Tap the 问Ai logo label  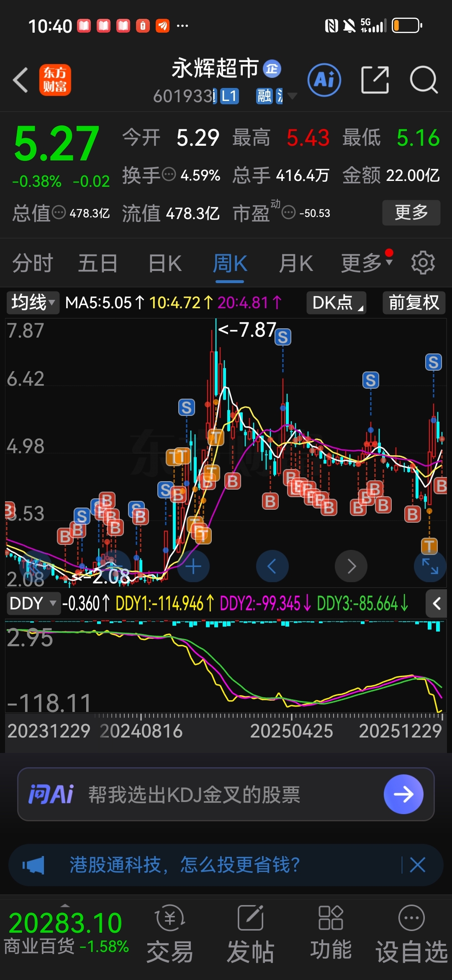tap(51, 794)
